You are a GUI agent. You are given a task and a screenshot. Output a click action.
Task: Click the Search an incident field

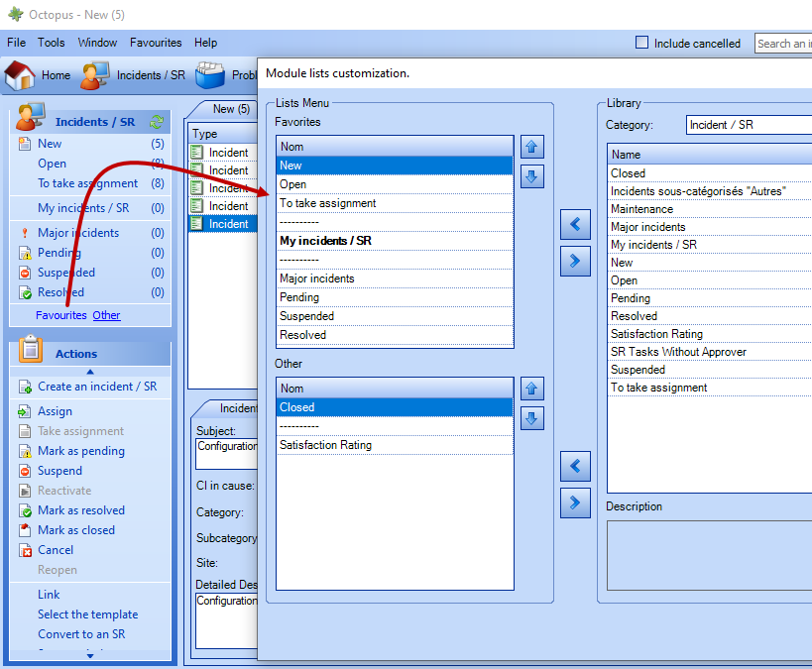coord(783,44)
